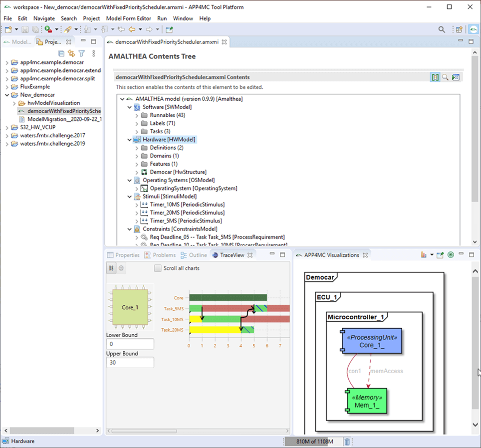
Task: Open the File menu
Action: (x=7, y=18)
